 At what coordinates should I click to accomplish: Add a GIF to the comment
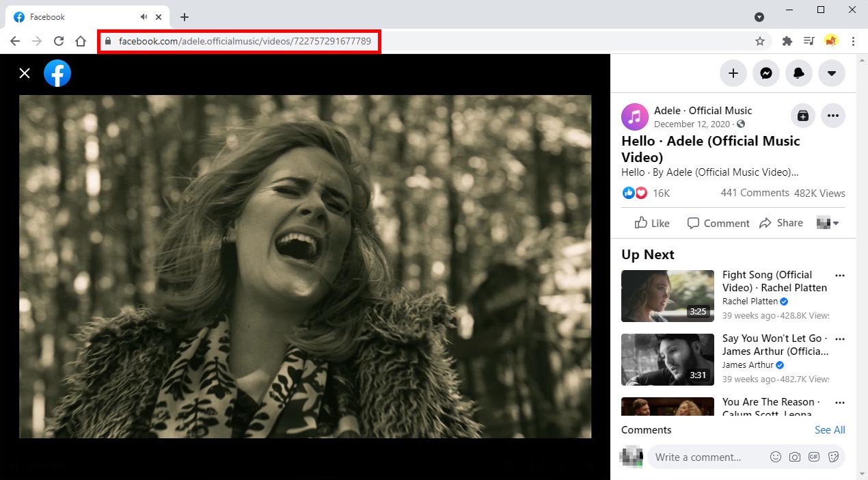(x=814, y=457)
